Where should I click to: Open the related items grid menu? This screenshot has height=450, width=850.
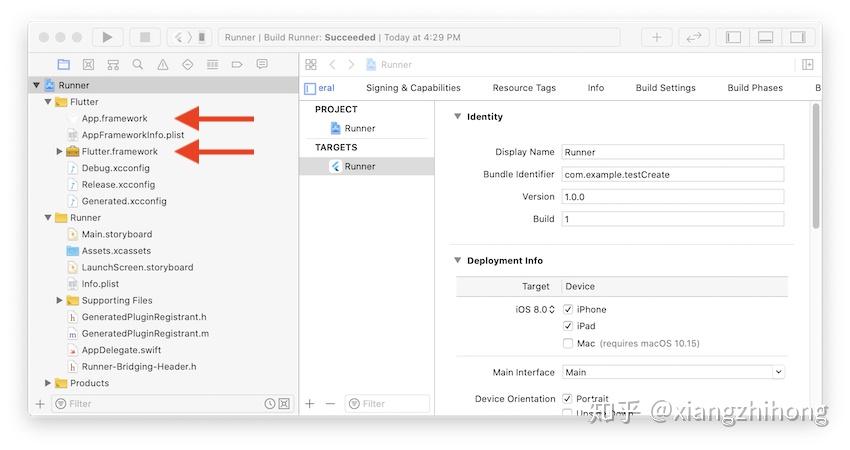coord(311,65)
